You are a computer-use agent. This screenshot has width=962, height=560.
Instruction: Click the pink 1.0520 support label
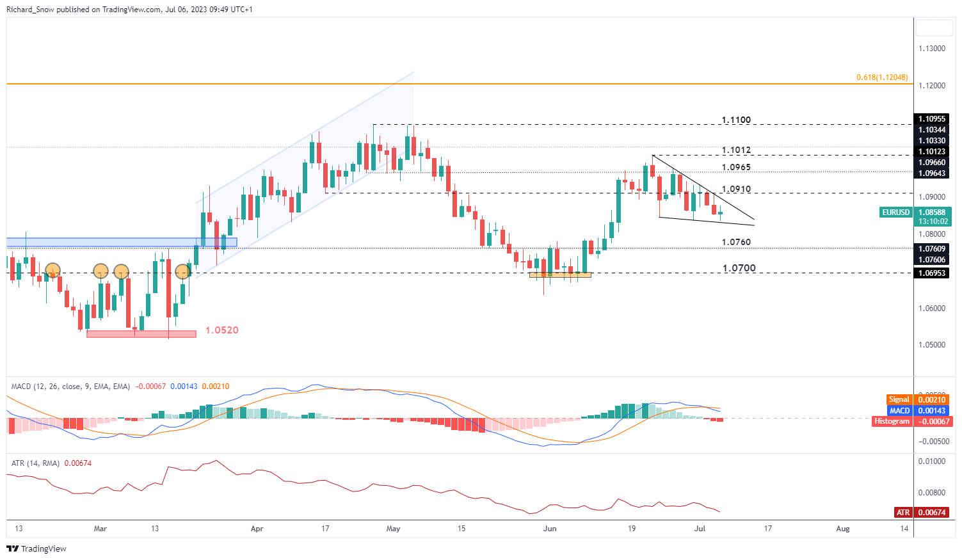222,330
